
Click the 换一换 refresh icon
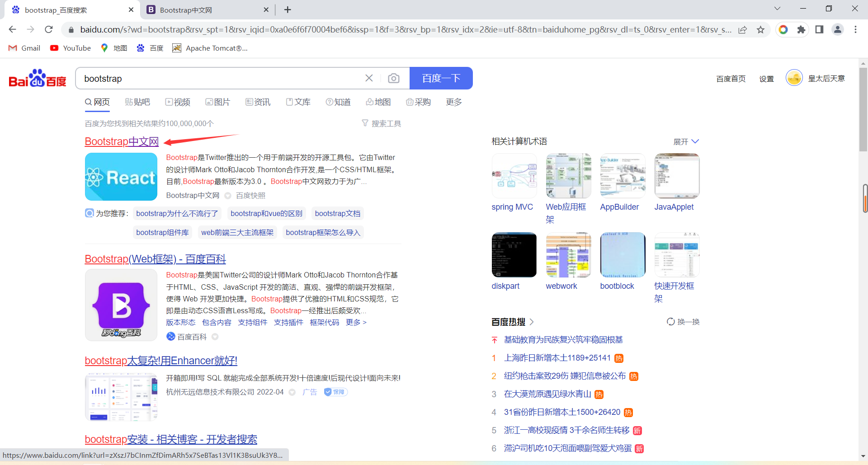[x=671, y=322]
